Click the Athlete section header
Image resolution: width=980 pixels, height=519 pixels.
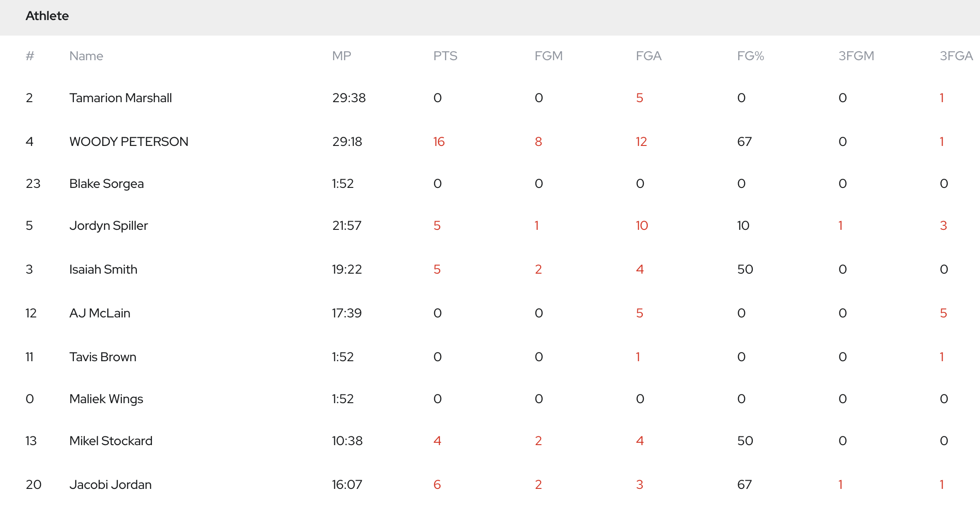tap(47, 16)
